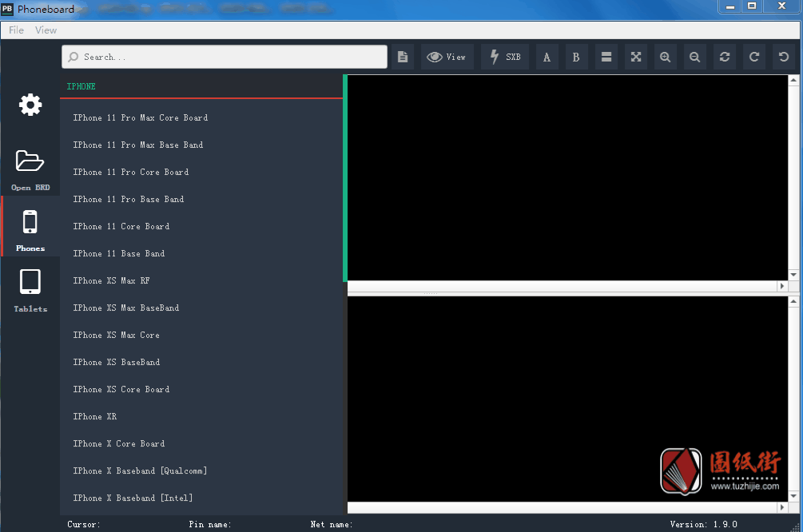Click bottom viewer scroll right arrow
The image size is (803, 532).
[782, 507]
